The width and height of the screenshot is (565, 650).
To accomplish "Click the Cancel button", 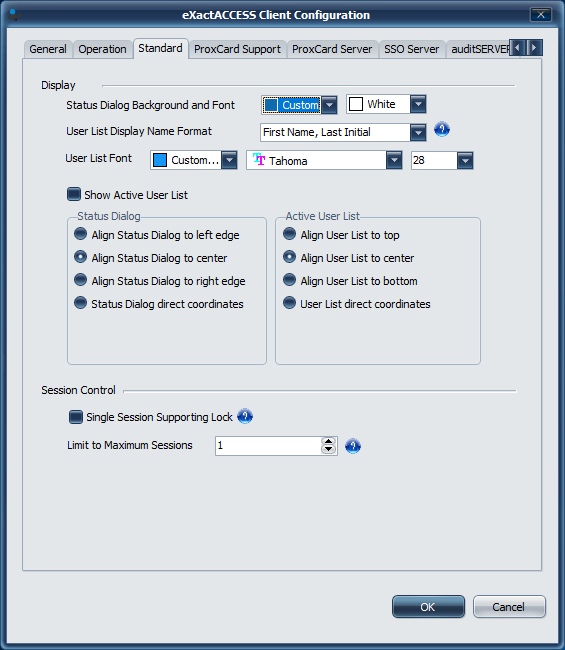I will (509, 606).
